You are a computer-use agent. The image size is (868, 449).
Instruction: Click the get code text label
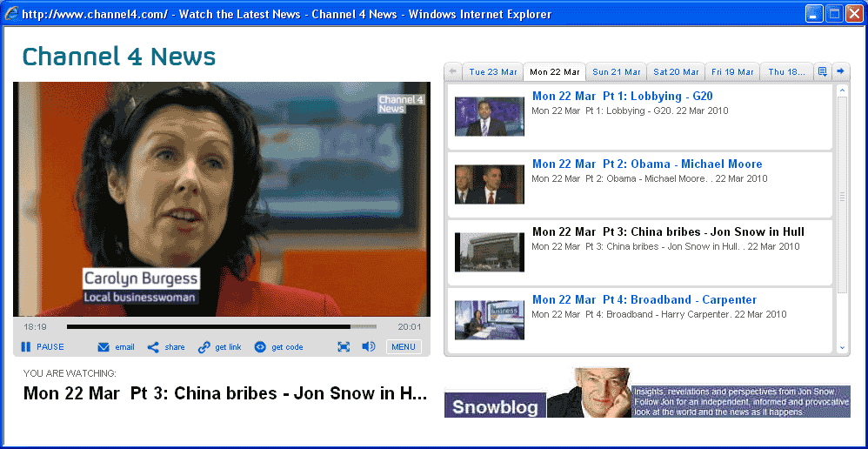(x=287, y=347)
